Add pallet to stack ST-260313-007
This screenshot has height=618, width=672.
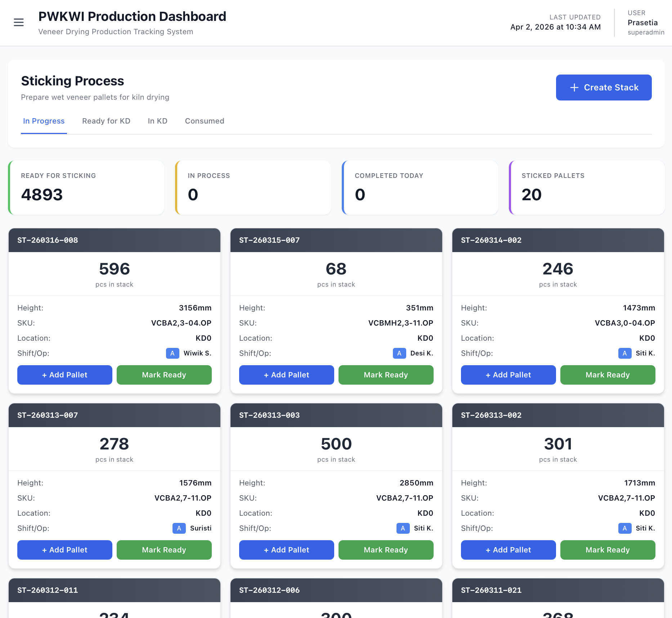click(65, 550)
